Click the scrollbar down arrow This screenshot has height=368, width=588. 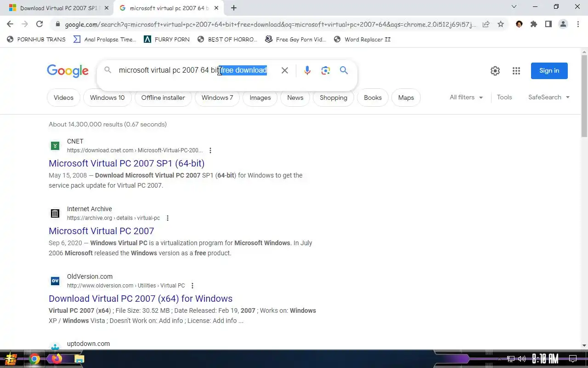[x=584, y=345]
